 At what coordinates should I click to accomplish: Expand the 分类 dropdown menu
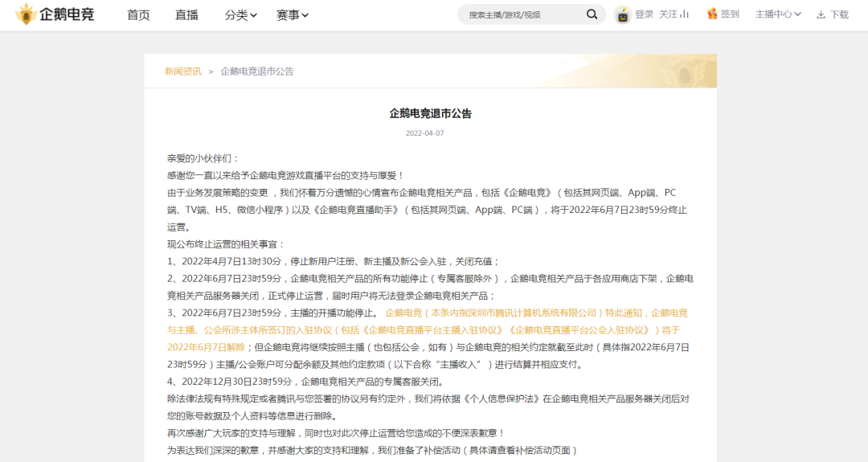pyautogui.click(x=241, y=14)
